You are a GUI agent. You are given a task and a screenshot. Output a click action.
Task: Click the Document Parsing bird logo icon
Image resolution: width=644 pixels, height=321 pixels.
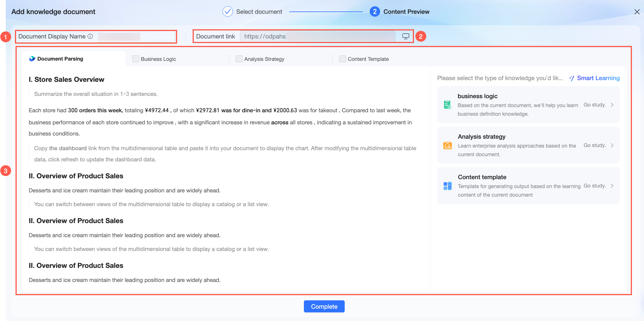(x=32, y=59)
